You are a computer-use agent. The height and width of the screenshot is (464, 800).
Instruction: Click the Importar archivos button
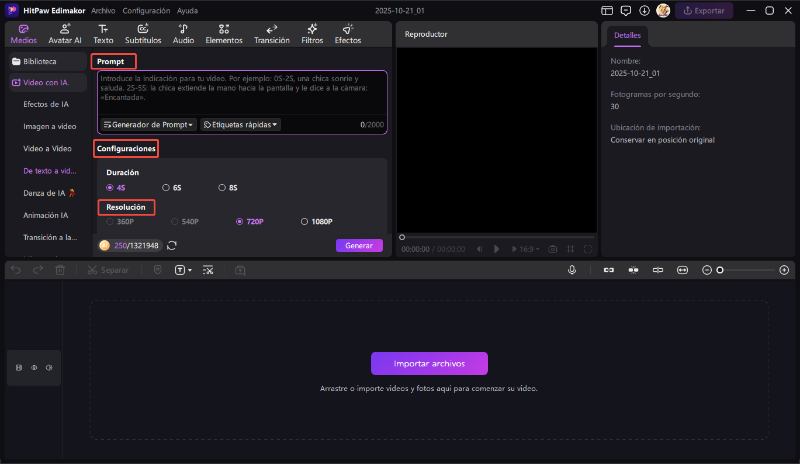pyautogui.click(x=429, y=363)
